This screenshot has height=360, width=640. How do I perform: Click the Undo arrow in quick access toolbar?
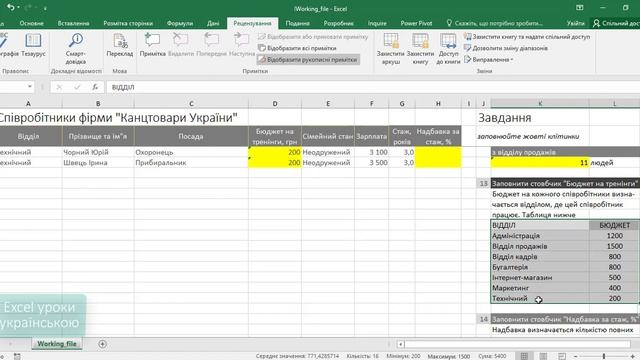coord(11,7)
